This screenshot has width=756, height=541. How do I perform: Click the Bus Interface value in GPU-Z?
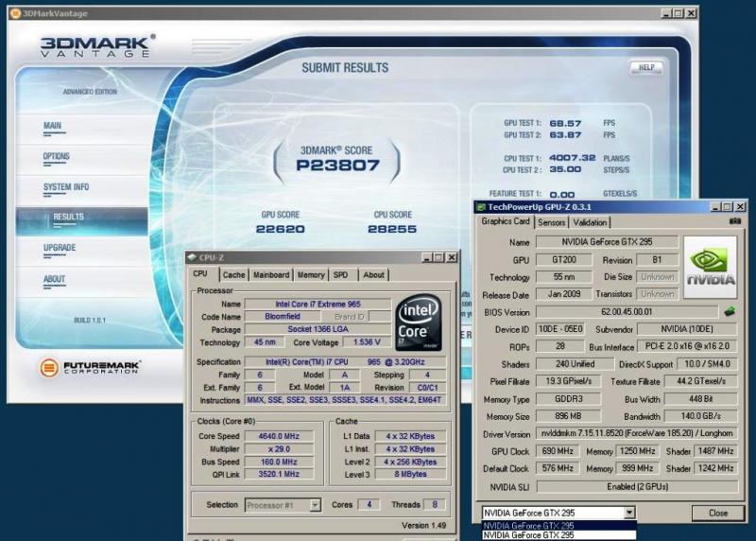tap(687, 346)
